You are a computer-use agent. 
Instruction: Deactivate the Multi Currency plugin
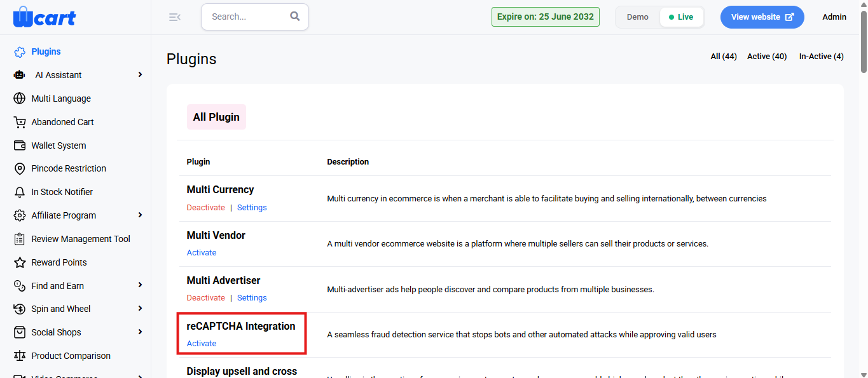(x=205, y=208)
